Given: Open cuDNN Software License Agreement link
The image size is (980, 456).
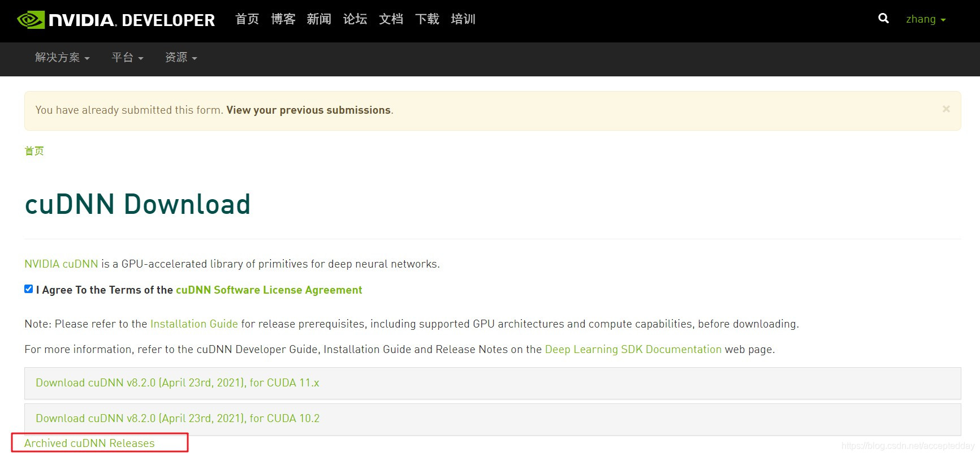Looking at the screenshot, I should (x=269, y=290).
